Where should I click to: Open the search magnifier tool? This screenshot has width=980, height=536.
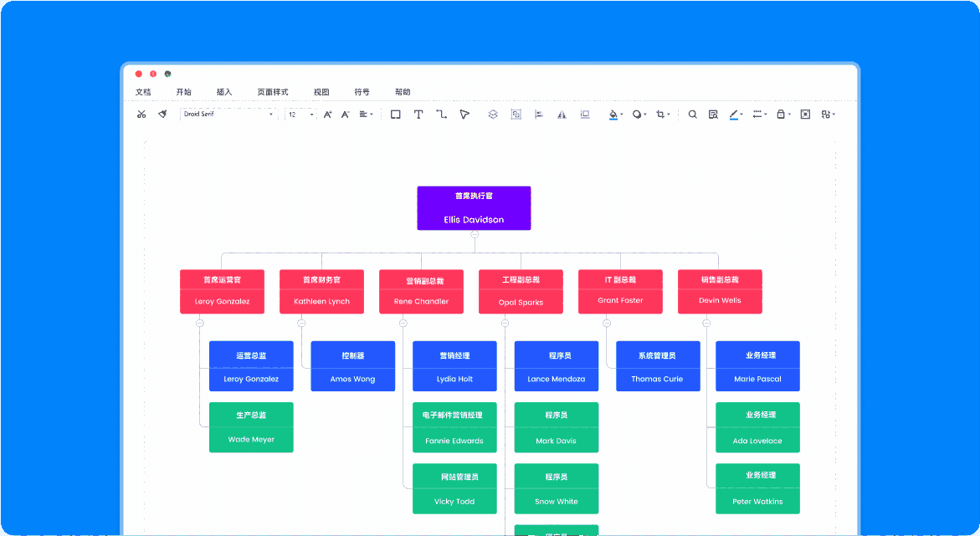pos(692,115)
